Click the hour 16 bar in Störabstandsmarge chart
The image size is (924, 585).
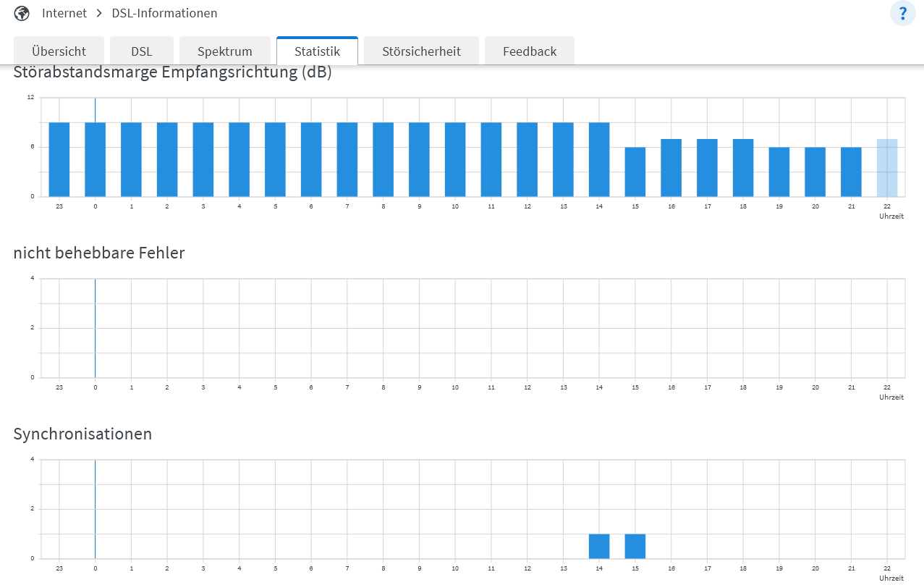(671, 167)
